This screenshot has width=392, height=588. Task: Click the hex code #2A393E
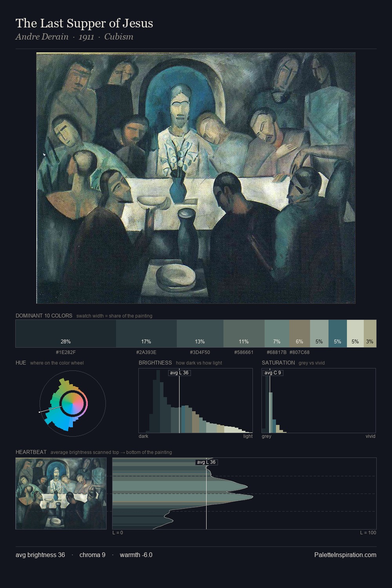tap(146, 352)
